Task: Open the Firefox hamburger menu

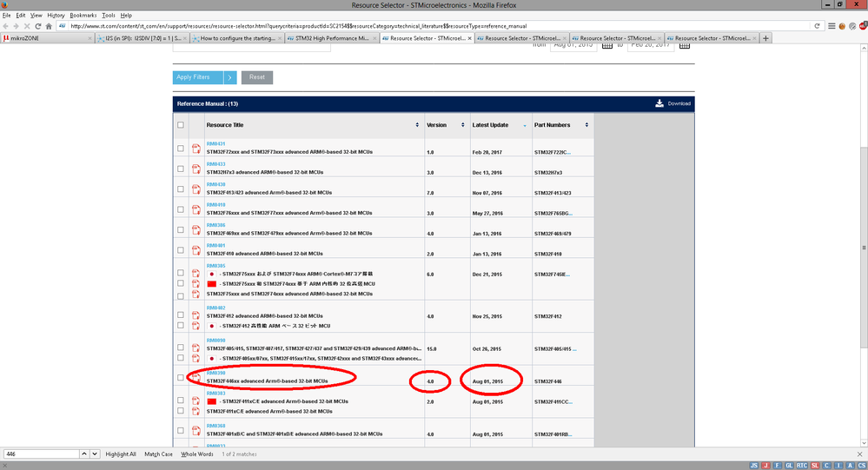Action: [x=832, y=26]
